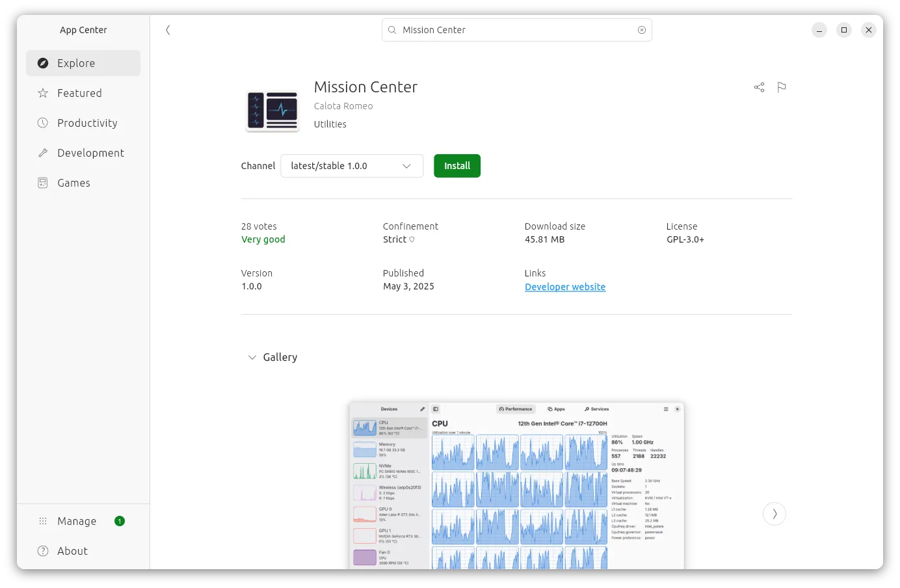Click the report flag icon

point(782,87)
